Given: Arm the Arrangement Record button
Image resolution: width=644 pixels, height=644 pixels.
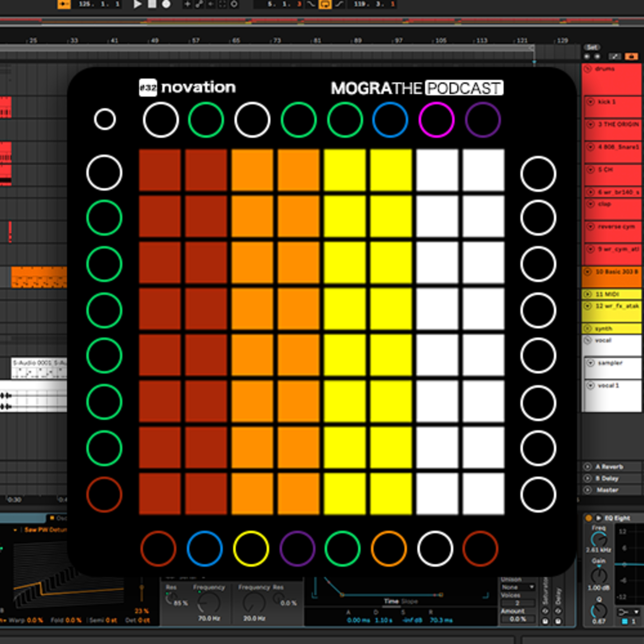Looking at the screenshot, I should point(166,4).
